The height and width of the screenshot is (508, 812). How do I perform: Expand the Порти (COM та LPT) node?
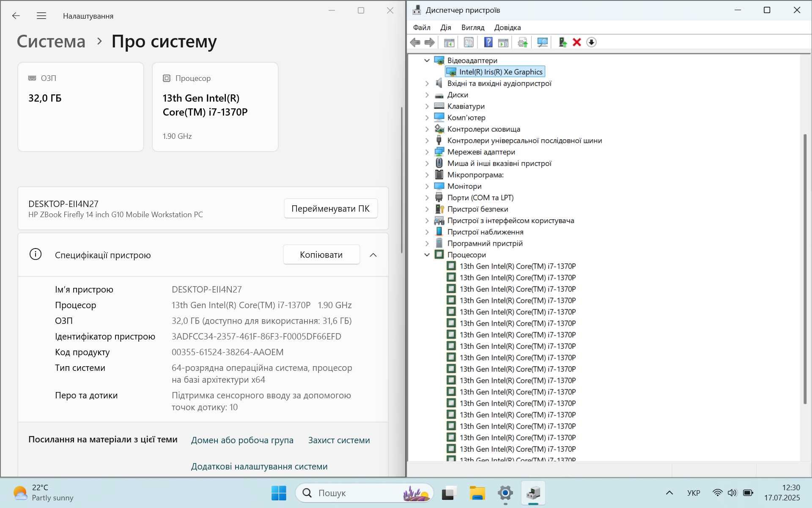point(427,198)
